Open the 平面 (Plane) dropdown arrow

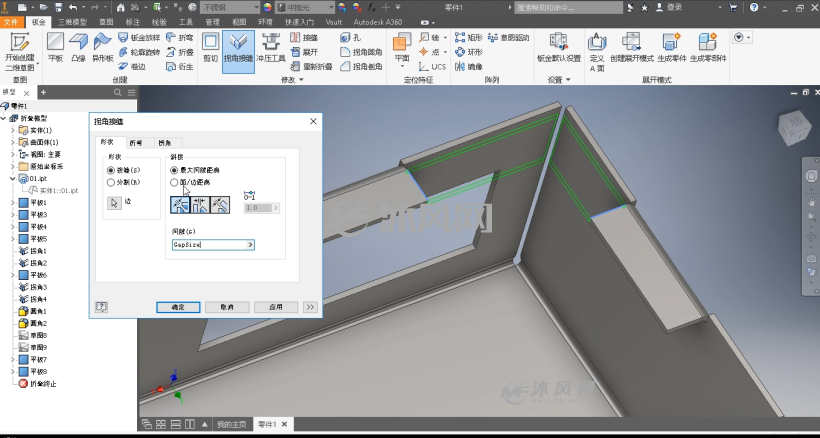(x=402, y=66)
